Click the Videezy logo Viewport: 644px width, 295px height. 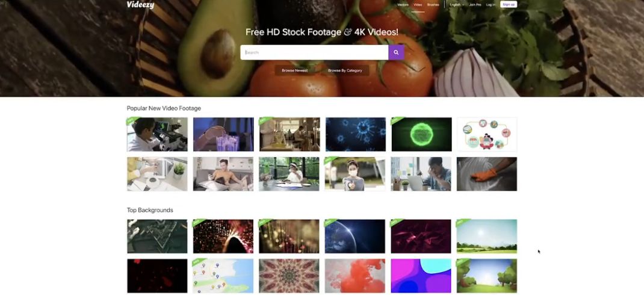(x=140, y=4)
